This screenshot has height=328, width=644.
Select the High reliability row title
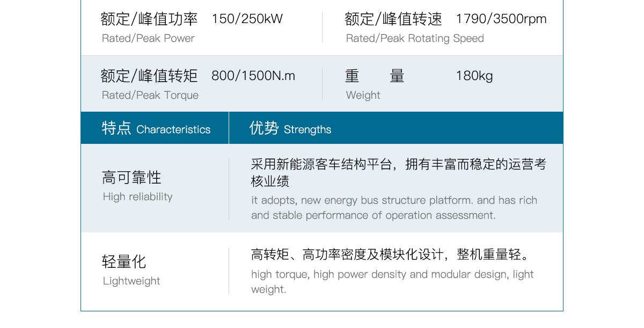pyautogui.click(x=138, y=197)
